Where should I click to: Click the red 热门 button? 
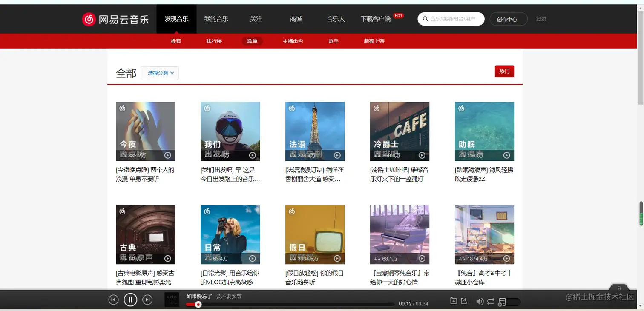pyautogui.click(x=504, y=71)
